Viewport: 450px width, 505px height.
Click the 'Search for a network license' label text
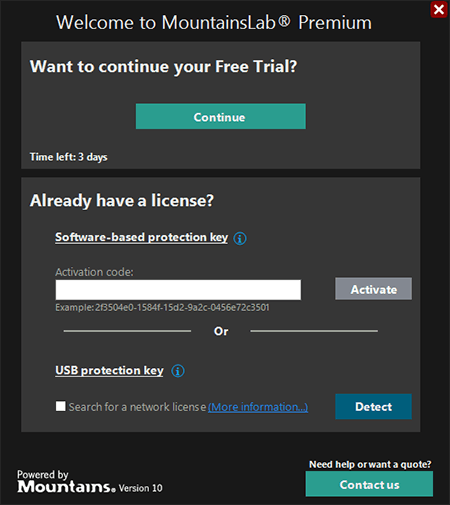point(137,407)
